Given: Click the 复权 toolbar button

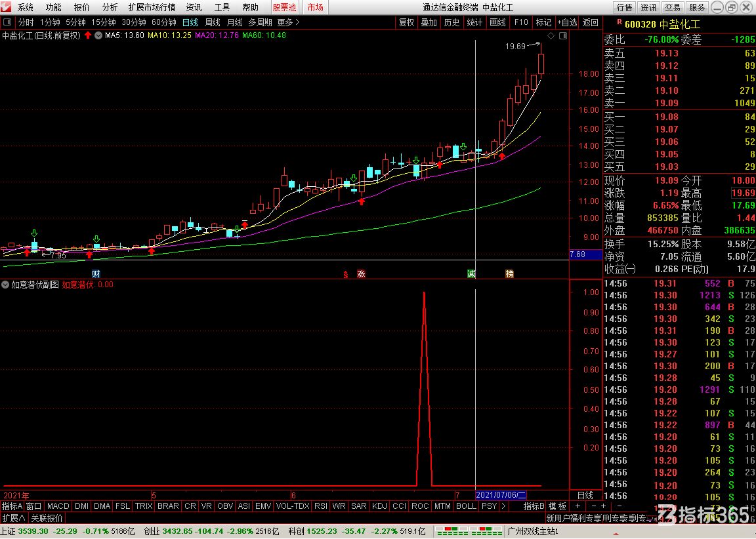Looking at the screenshot, I should (406, 23).
